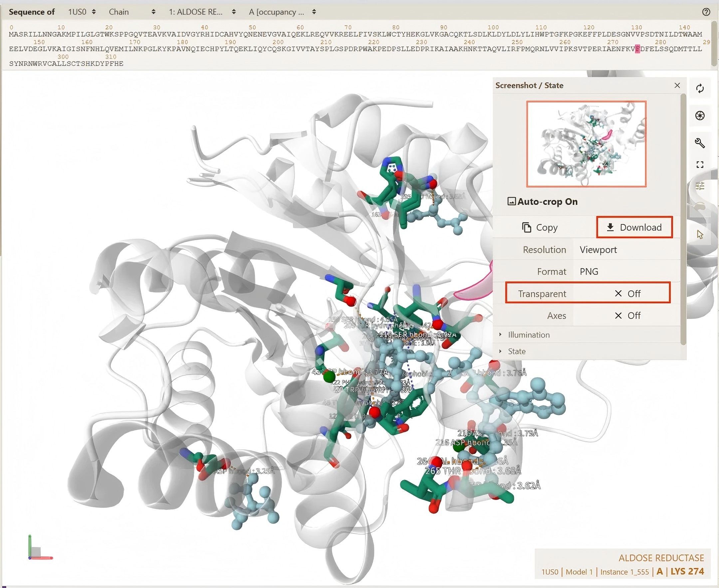Toggle Transparent background Off switch

[627, 293]
